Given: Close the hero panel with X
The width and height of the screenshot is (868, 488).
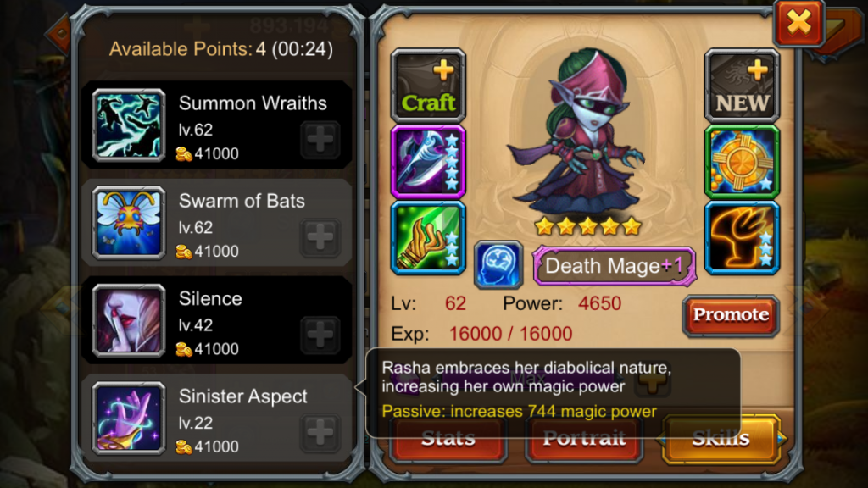Looking at the screenshot, I should 798,23.
